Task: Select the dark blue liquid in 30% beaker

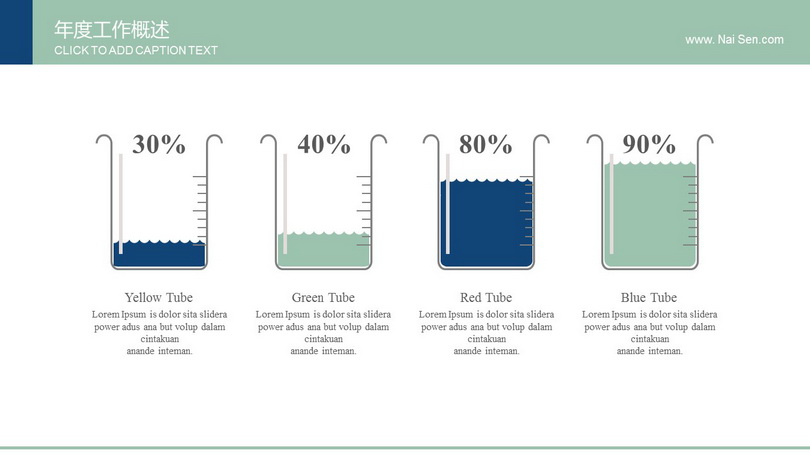Action: click(159, 254)
